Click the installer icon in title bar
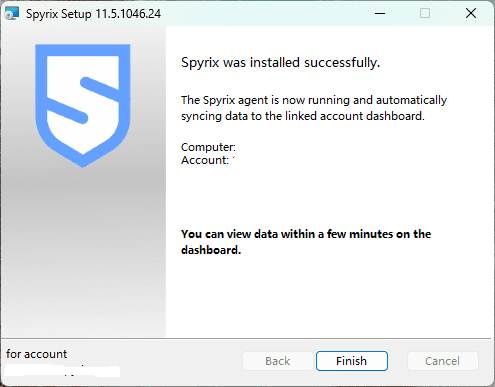495x387 pixels. tap(12, 14)
